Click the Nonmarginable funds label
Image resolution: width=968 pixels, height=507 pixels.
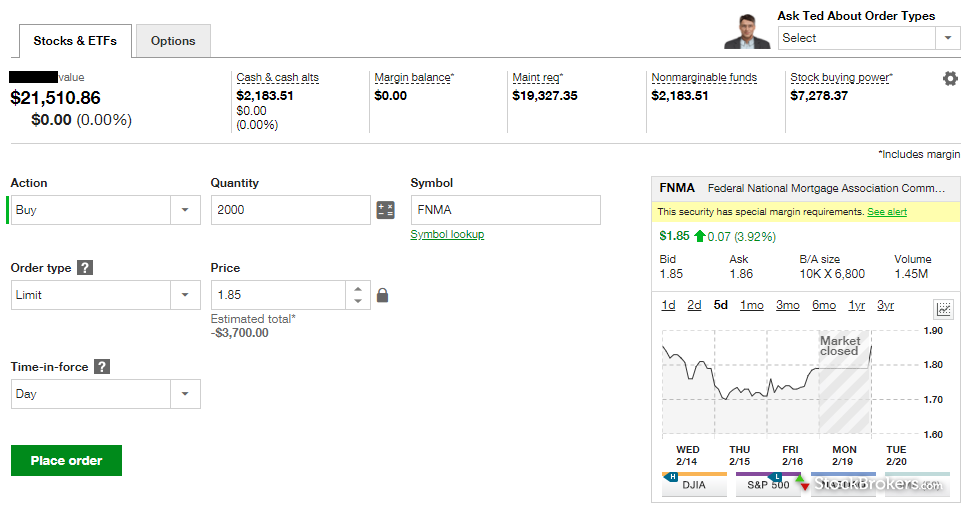pyautogui.click(x=704, y=78)
